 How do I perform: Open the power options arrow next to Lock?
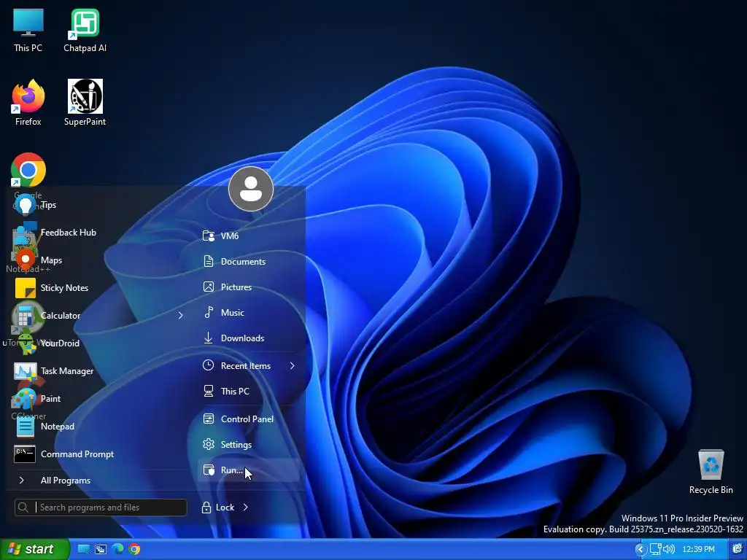(245, 507)
